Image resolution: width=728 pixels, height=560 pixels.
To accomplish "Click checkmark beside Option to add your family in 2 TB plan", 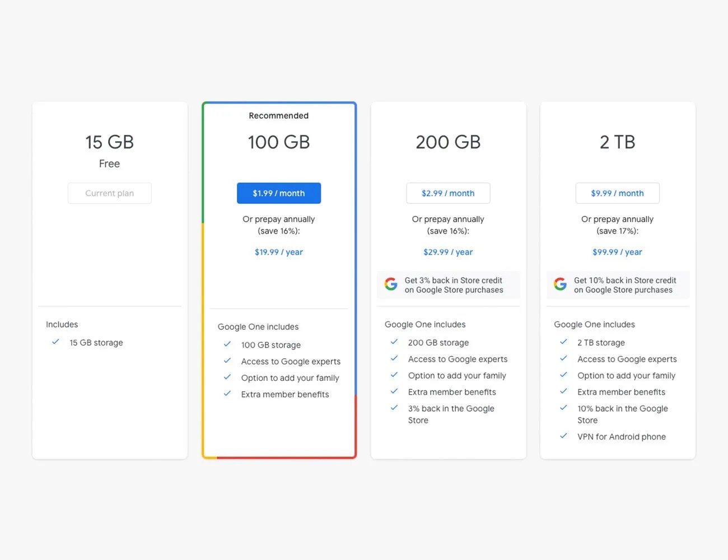I will 563,375.
